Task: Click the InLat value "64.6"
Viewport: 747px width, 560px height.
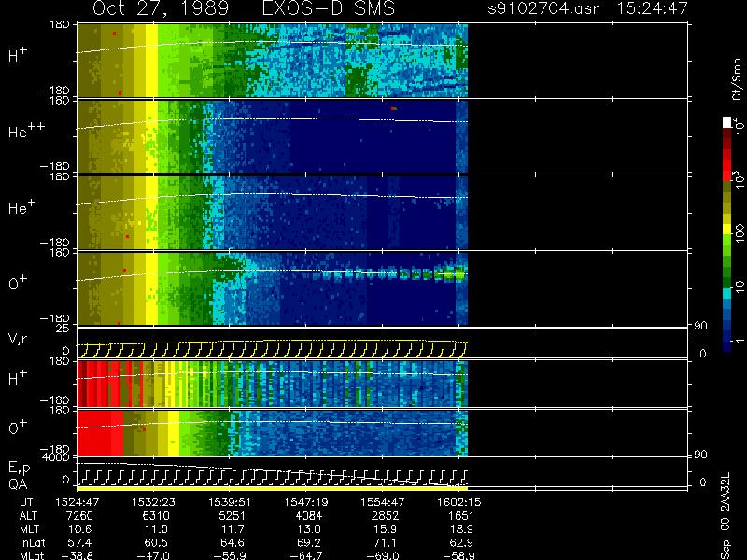Action: tap(234, 543)
